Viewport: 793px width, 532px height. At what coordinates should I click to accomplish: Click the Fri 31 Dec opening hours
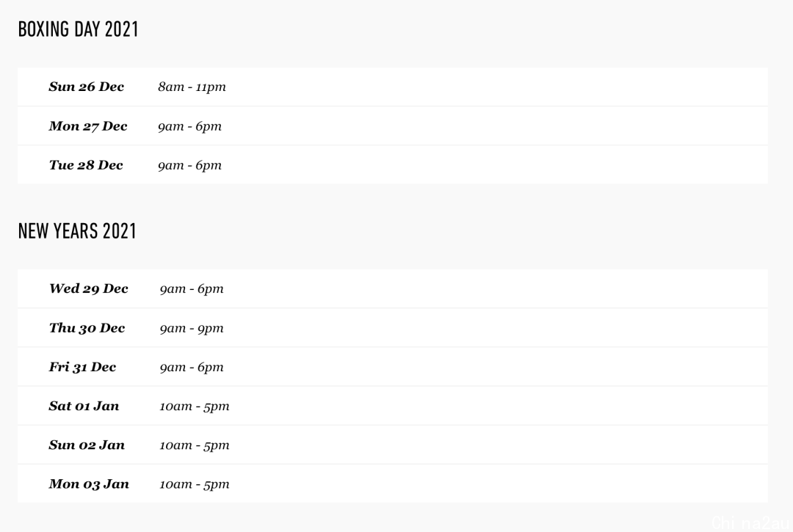click(x=191, y=367)
